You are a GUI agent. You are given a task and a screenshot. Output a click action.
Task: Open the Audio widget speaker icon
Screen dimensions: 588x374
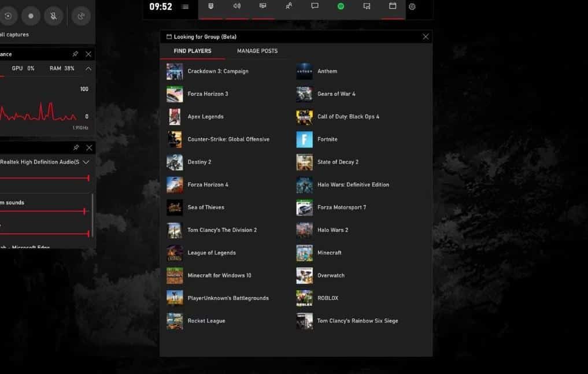[236, 6]
